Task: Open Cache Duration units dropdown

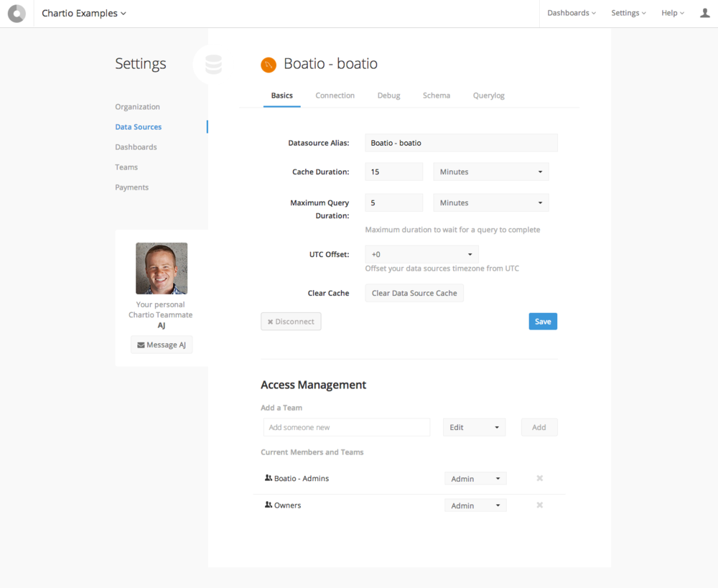Action: point(491,172)
